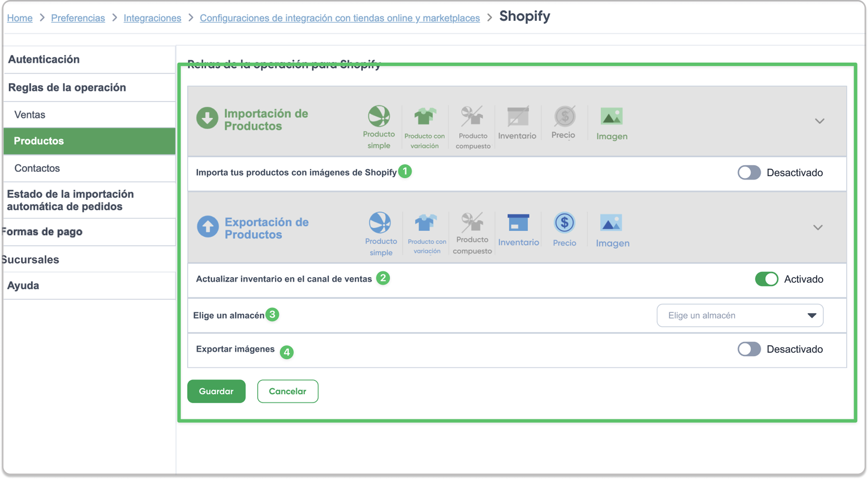868x479 pixels.
Task: Click the Activado label beside inventory toggle
Action: 804,279
